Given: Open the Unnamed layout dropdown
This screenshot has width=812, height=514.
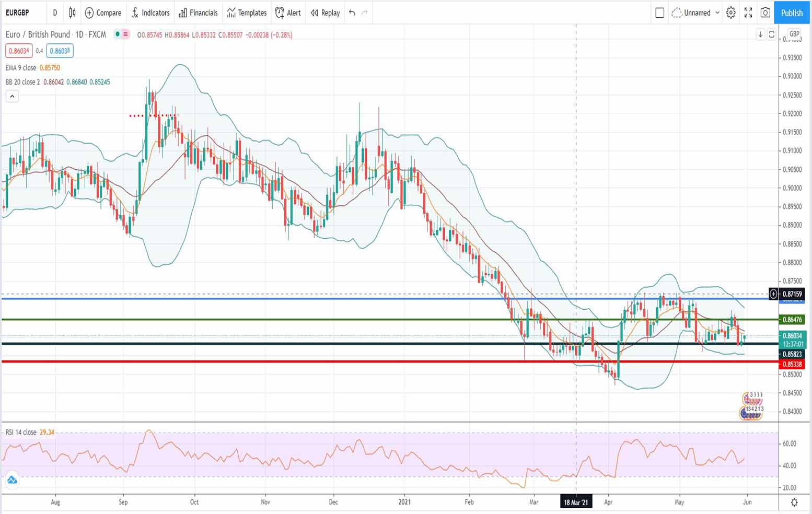Looking at the screenshot, I should point(695,13).
